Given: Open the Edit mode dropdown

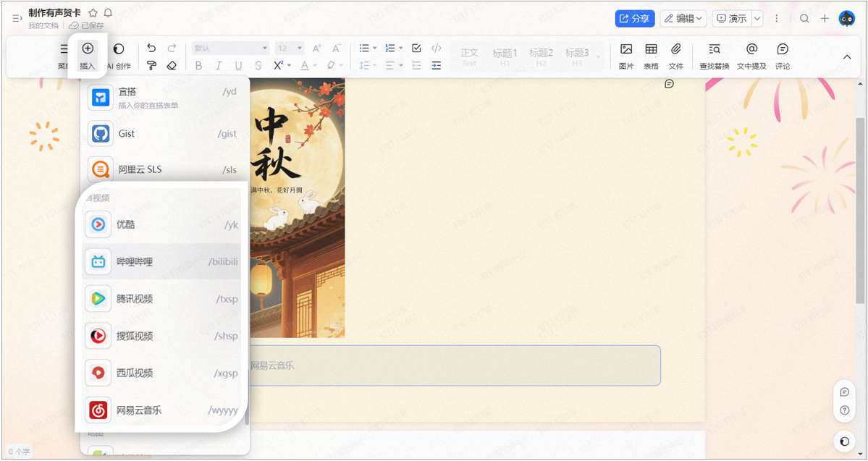Looking at the screenshot, I should pos(683,18).
